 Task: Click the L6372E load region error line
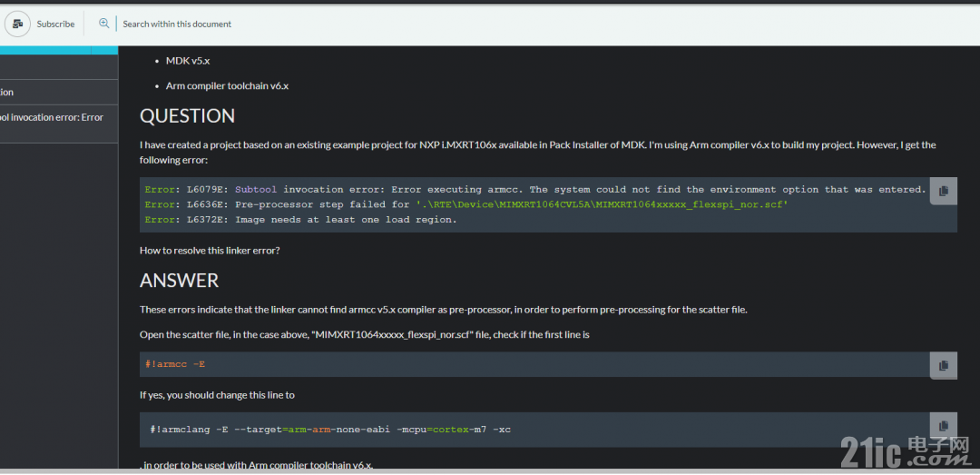point(300,220)
